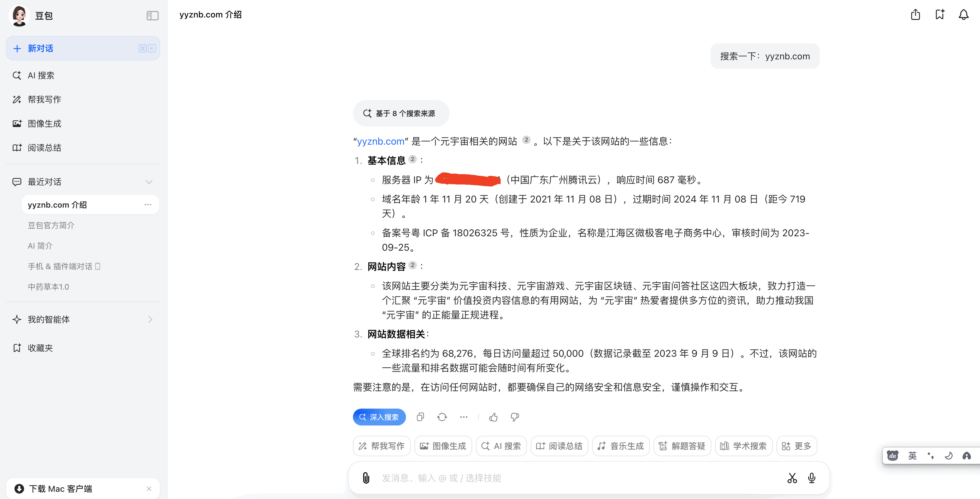This screenshot has width=980, height=499.
Task: Select 图像生成 skill chip
Action: click(x=443, y=446)
